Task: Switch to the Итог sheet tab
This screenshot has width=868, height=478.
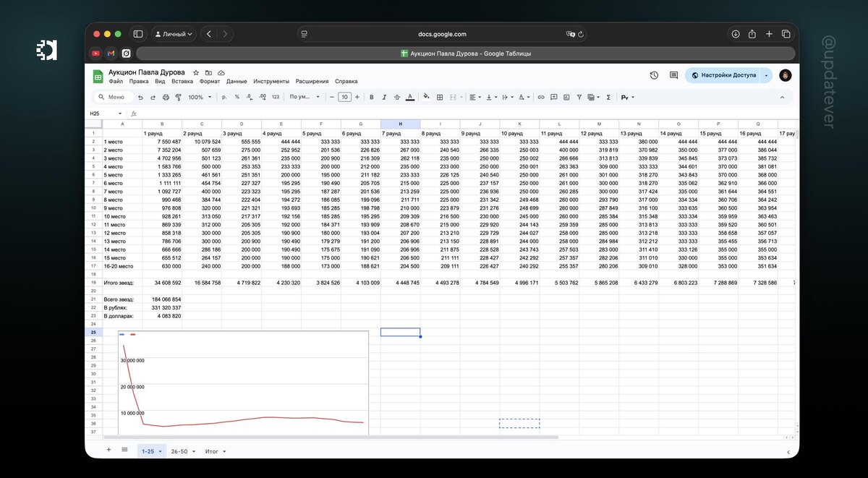Action: point(216,451)
